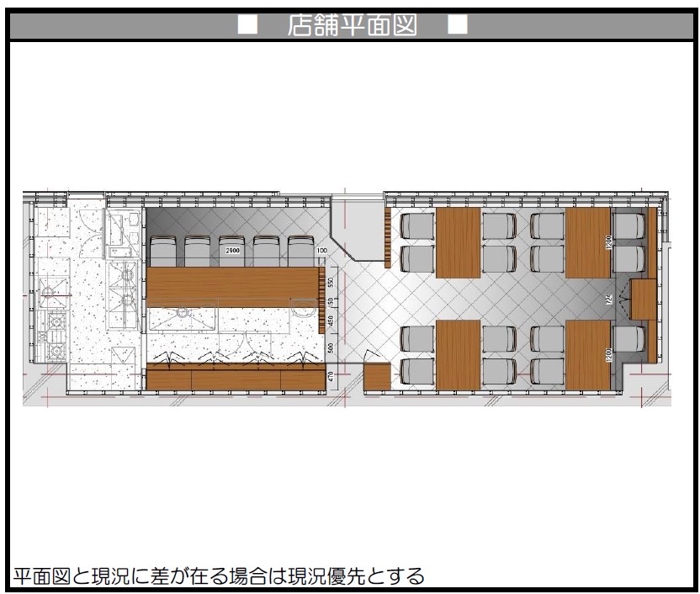The height and width of the screenshot is (594, 700).
Task: Click the 550 vertical dimension label
Action: click(x=331, y=282)
